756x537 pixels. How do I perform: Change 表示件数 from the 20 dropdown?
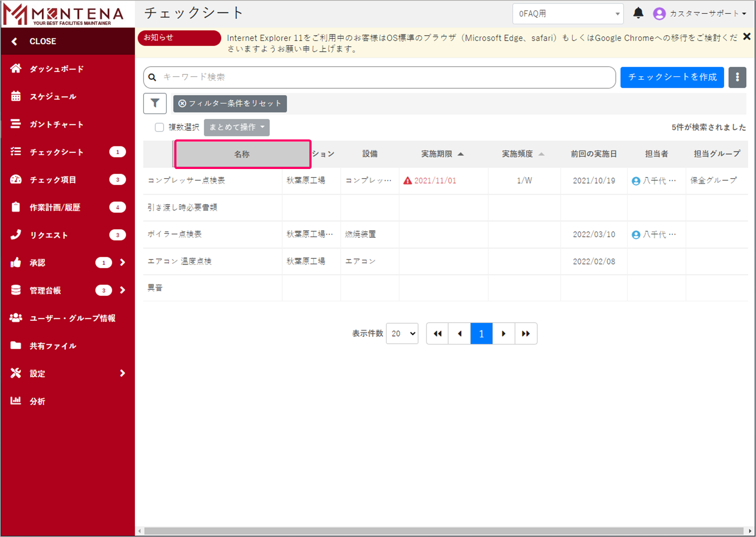tap(402, 333)
